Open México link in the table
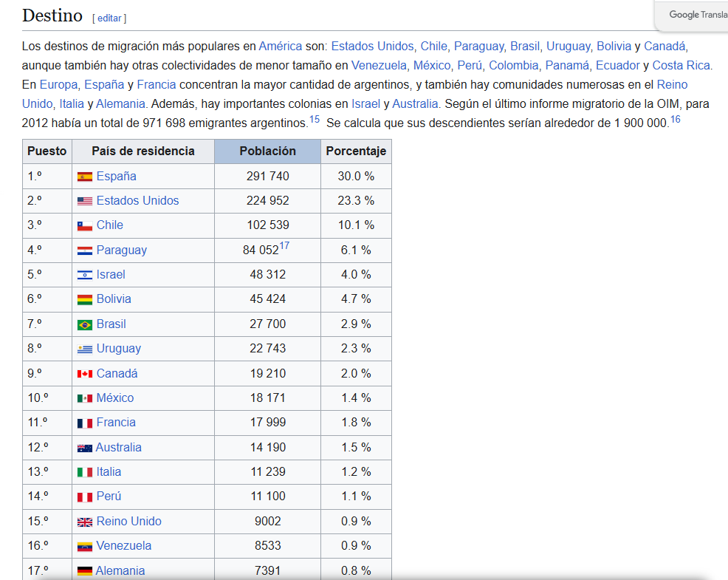Viewport: 728px width, 580px height. click(x=115, y=398)
